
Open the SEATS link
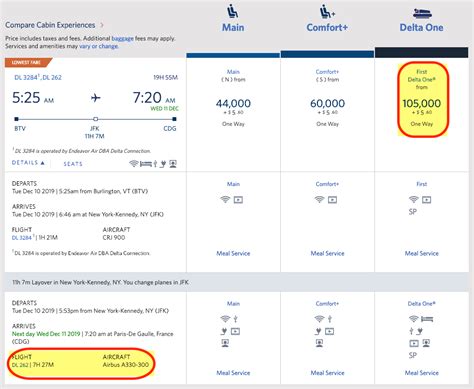73,164
